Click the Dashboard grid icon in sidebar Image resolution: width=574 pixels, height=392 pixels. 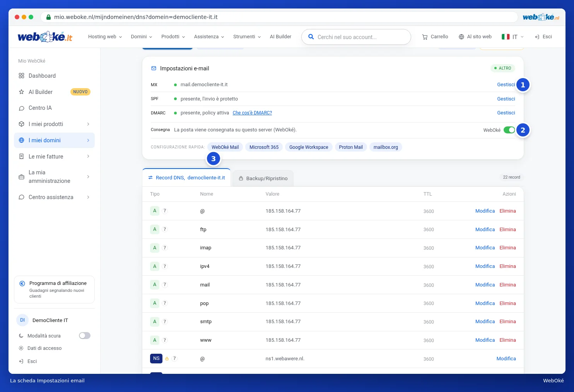[21, 76]
